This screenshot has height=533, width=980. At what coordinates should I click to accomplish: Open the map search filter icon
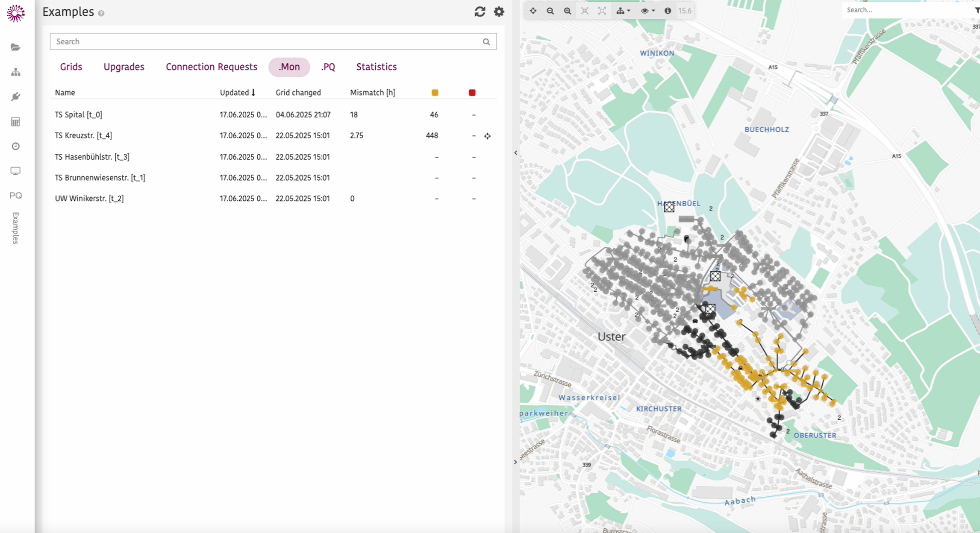tap(977, 10)
